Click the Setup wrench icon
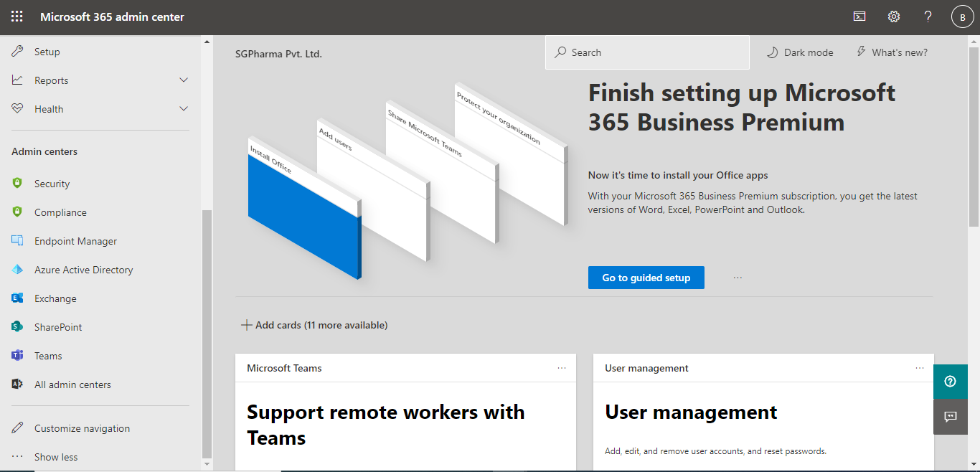This screenshot has height=472, width=980. [18, 52]
